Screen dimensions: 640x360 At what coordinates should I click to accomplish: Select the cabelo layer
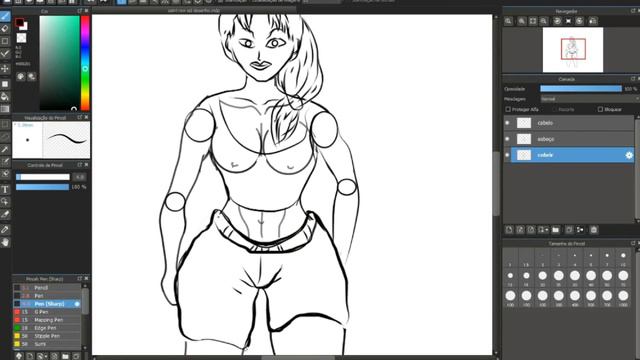click(x=569, y=123)
